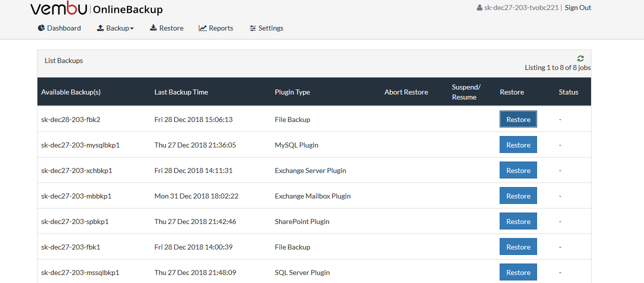Click the Available Backup(s) column header
Viewport: 644px width, 283px height.
click(71, 92)
